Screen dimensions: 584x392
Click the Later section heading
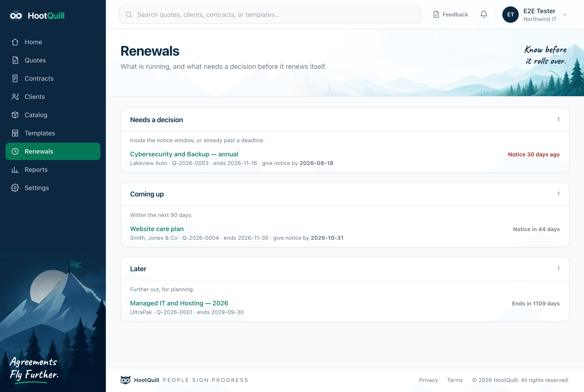138,269
